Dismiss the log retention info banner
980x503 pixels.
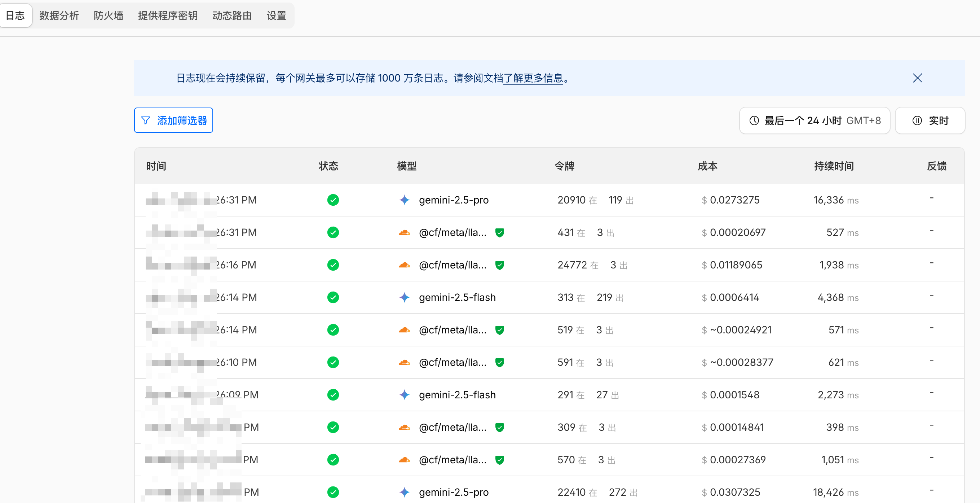[917, 78]
